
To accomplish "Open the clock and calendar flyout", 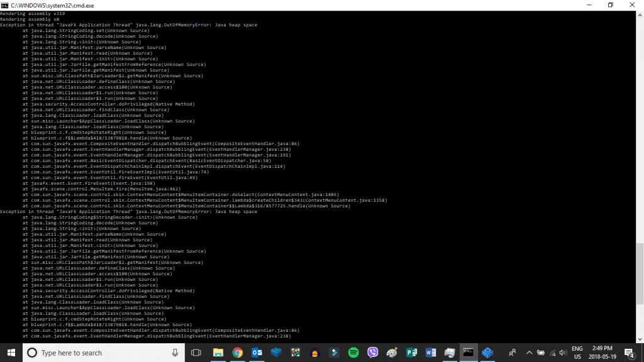I will 604,353.
